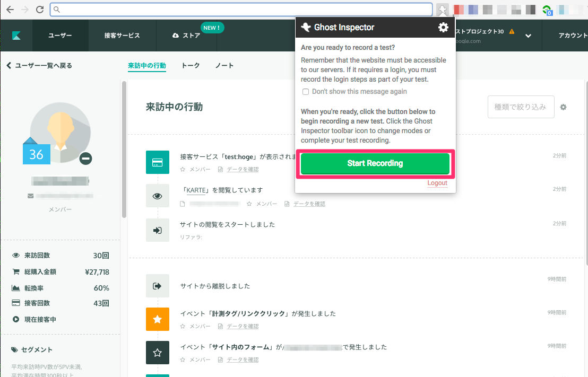Go back with browser back arrow
Viewport: 588px width, 377px height.
[x=10, y=10]
